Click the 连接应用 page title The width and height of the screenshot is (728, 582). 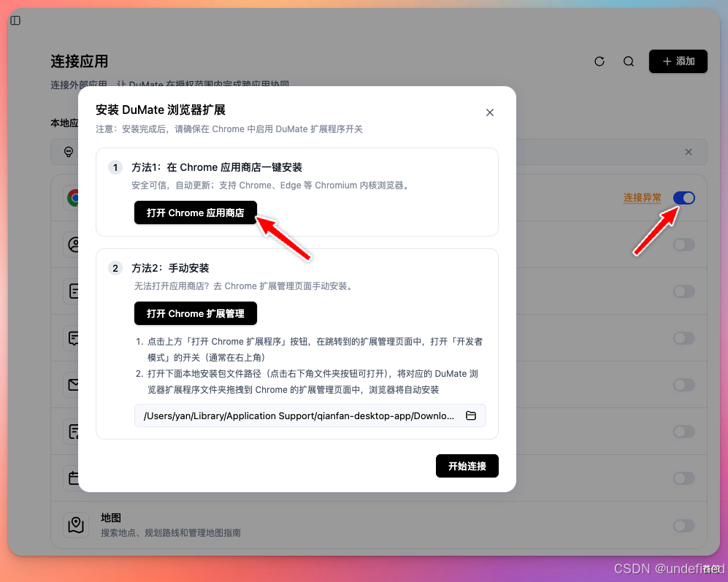point(80,61)
